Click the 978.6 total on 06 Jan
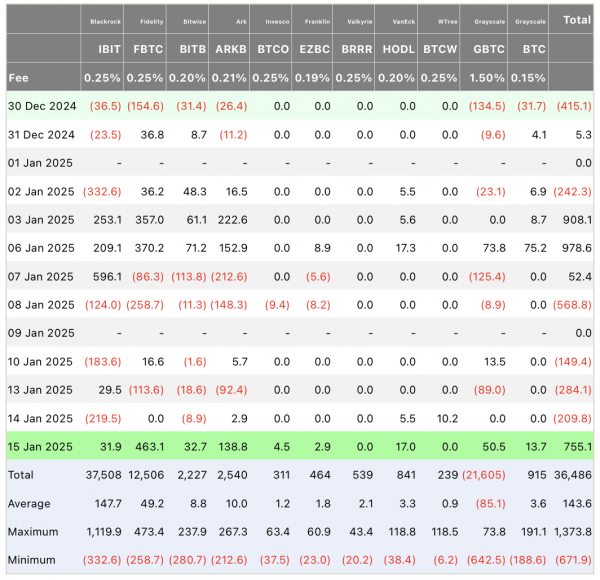600x580 pixels. pyautogui.click(x=577, y=248)
